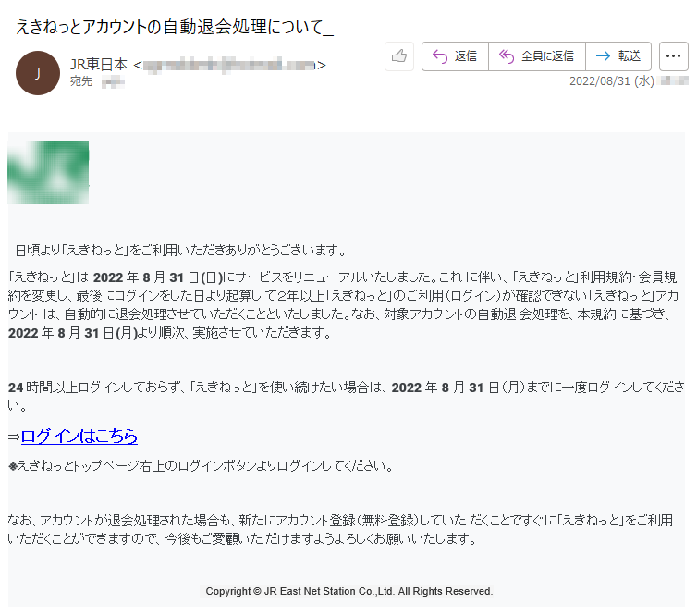Click the 返信 reply button
The height and width of the screenshot is (616, 697).
coord(455,56)
